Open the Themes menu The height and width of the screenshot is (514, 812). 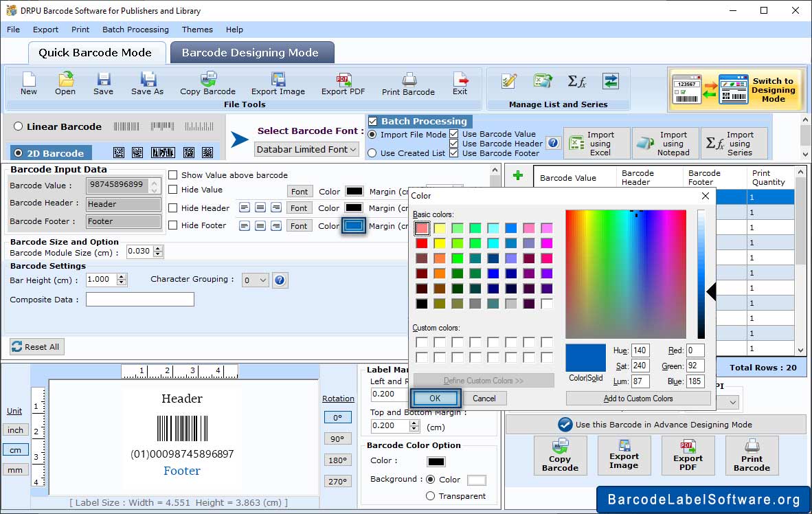coord(197,30)
